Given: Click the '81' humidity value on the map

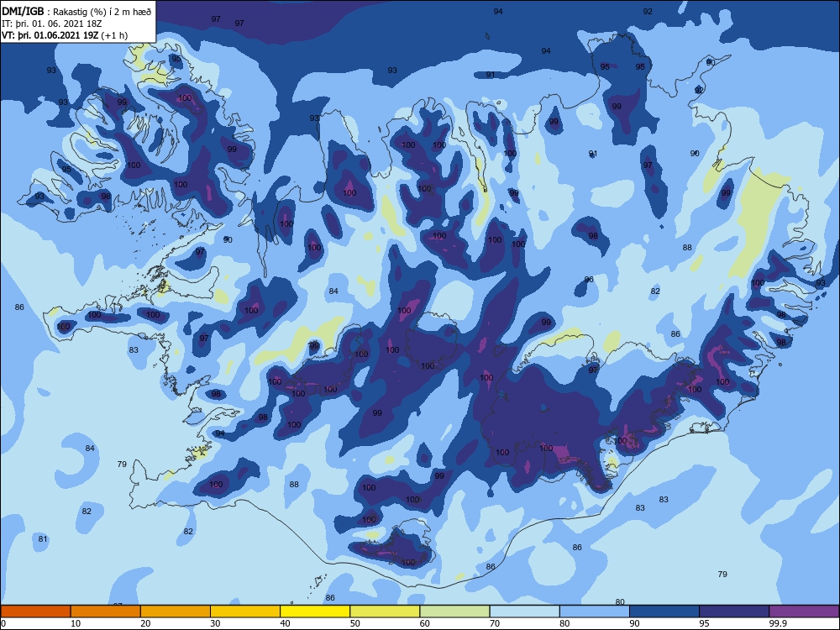Looking at the screenshot, I should coord(43,539).
